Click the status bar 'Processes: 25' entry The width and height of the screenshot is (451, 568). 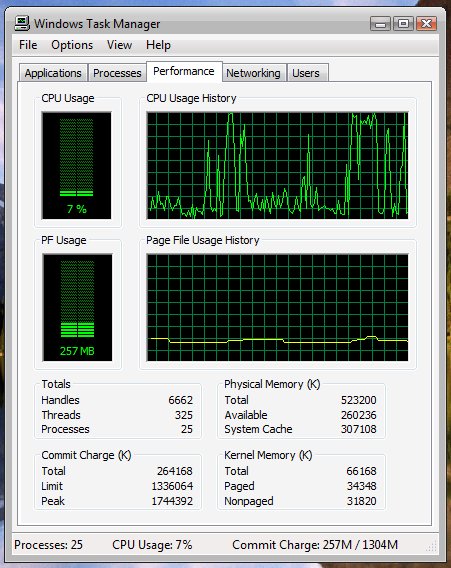(48, 544)
